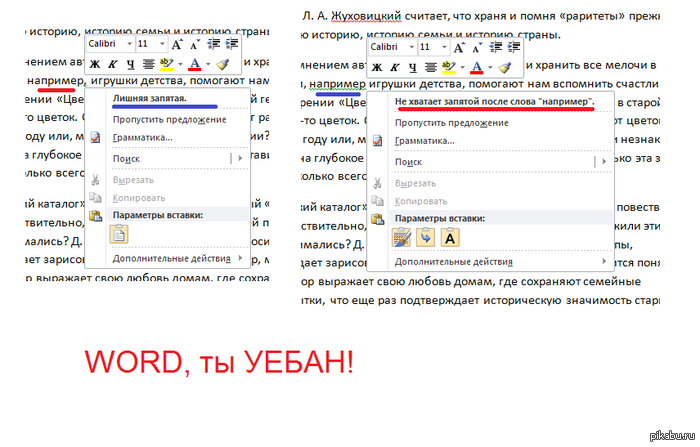Decrease indent in 'Не хватает запятой' screenshot
The image size is (700, 447).
coord(496,47)
